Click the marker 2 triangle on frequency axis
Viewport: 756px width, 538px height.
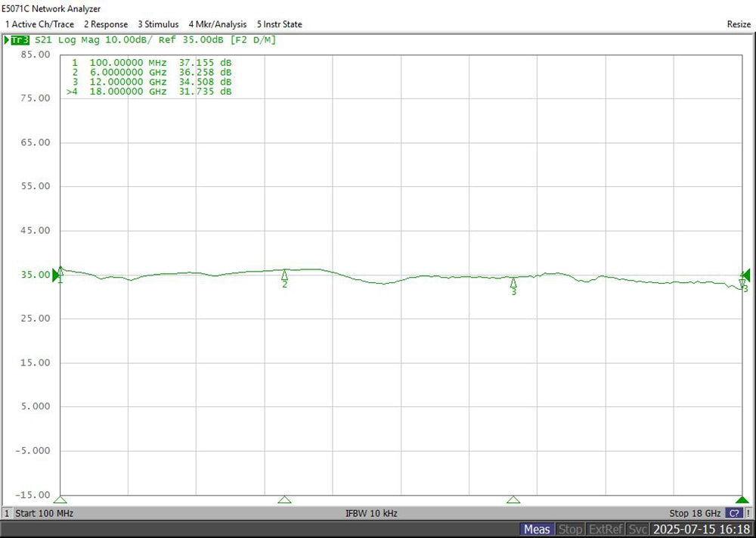[284, 499]
